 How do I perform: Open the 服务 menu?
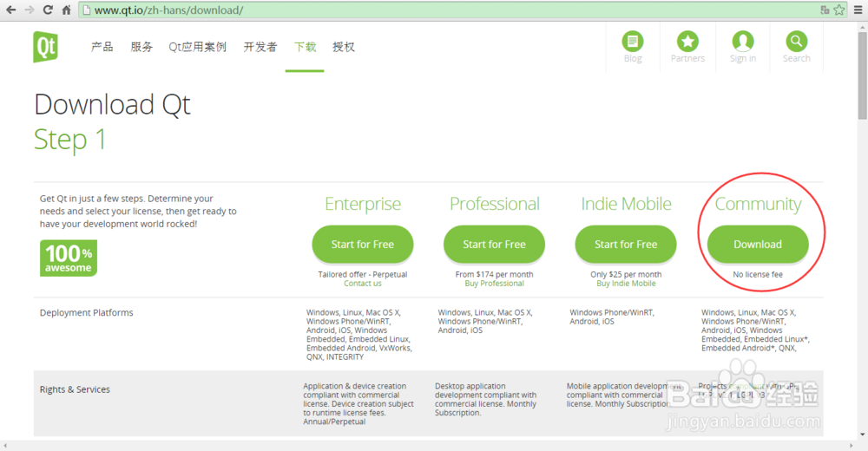pos(141,47)
